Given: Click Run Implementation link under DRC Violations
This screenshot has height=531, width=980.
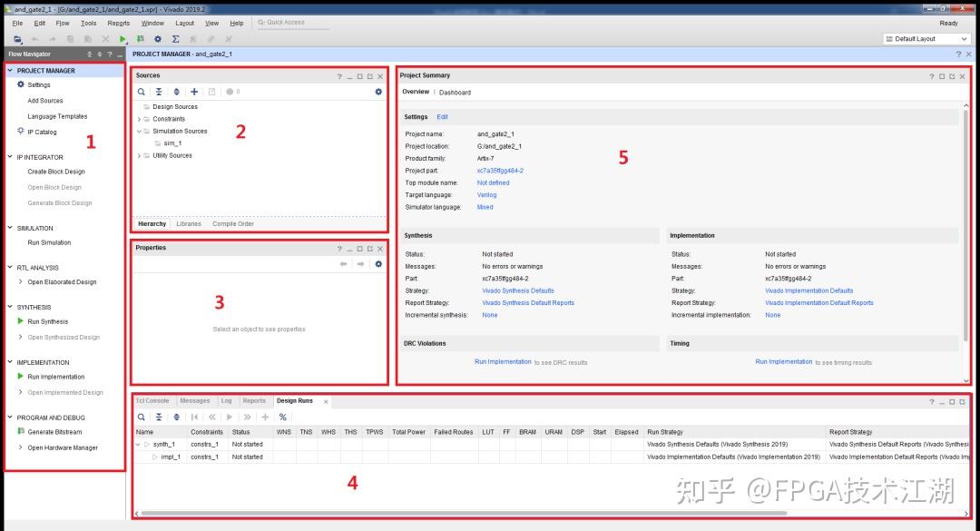Looking at the screenshot, I should 504,360.
